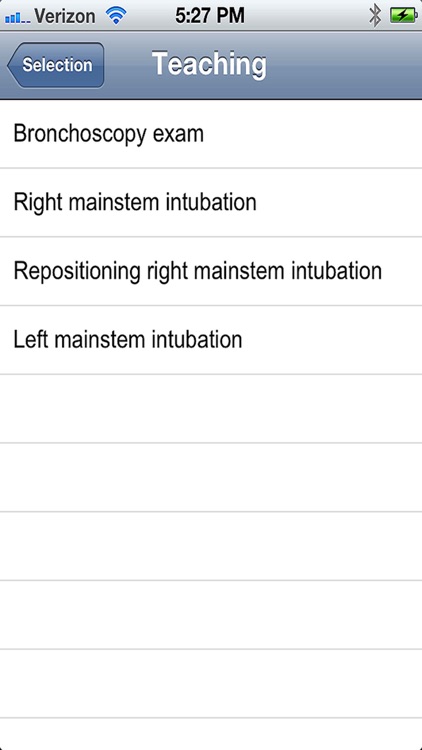This screenshot has width=422, height=750.
Task: Tap the Bluetooth status icon
Action: click(375, 16)
